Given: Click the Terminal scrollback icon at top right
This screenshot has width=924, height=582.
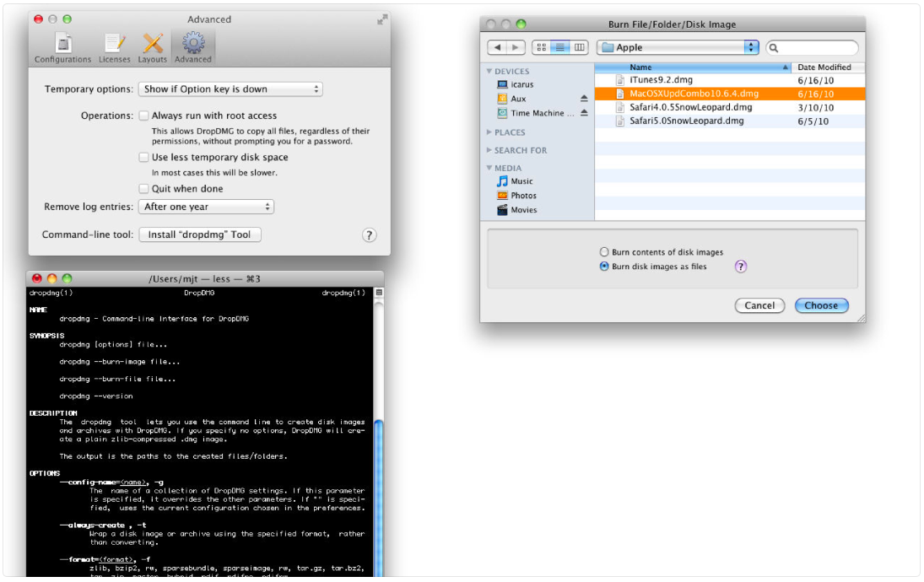Looking at the screenshot, I should [379, 293].
